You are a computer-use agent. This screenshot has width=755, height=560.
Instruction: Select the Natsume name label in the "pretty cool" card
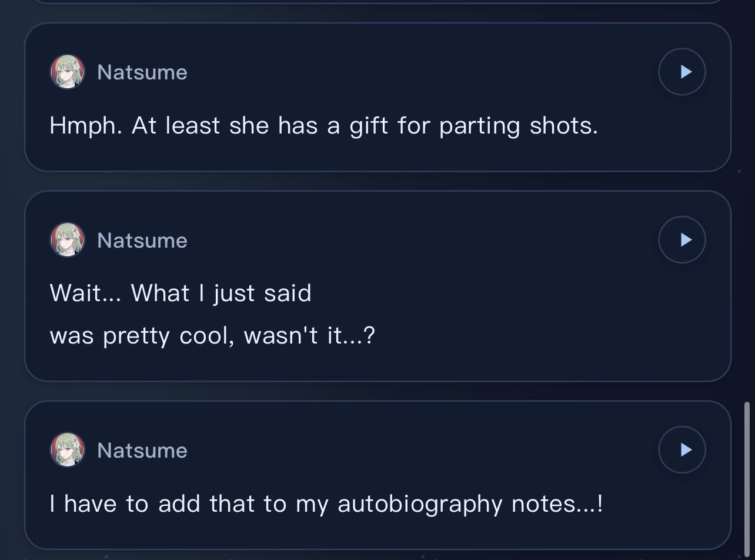click(142, 240)
